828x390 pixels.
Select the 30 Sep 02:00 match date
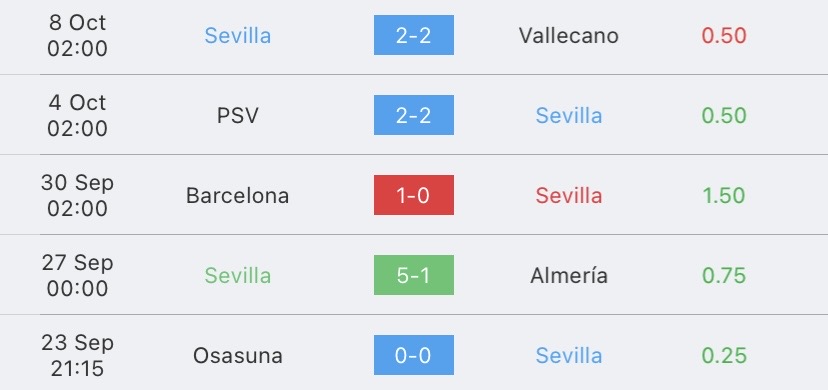77,195
